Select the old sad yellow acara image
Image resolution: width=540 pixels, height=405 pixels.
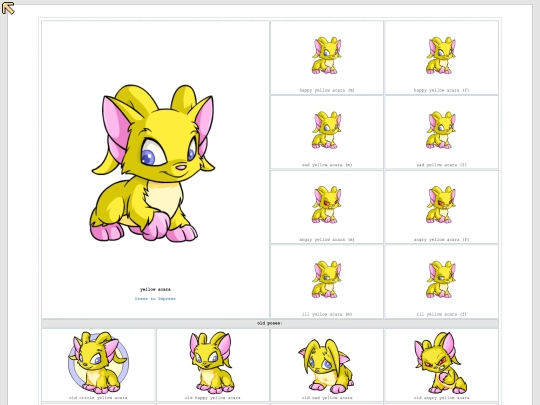(x=326, y=366)
